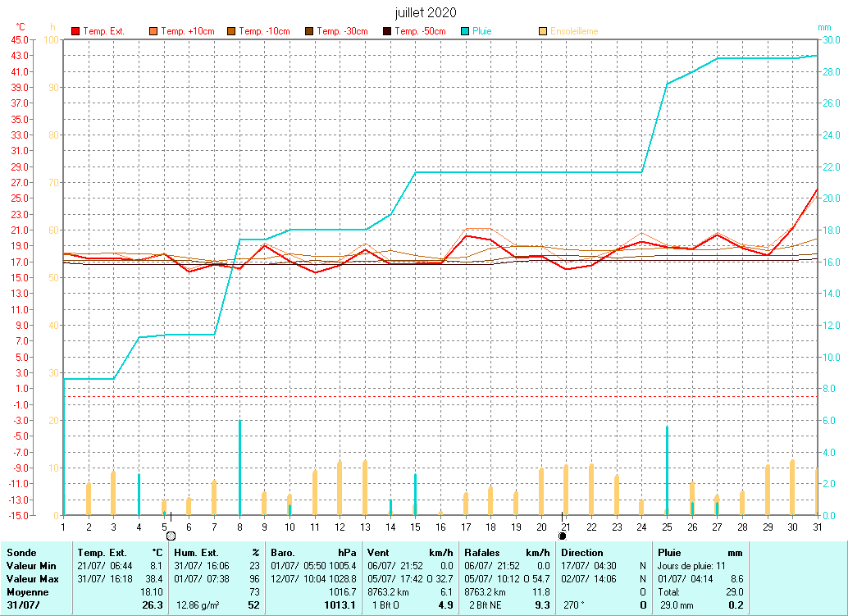Click the Temp. -10cm legend square
The height and width of the screenshot is (616, 848).
point(231,31)
